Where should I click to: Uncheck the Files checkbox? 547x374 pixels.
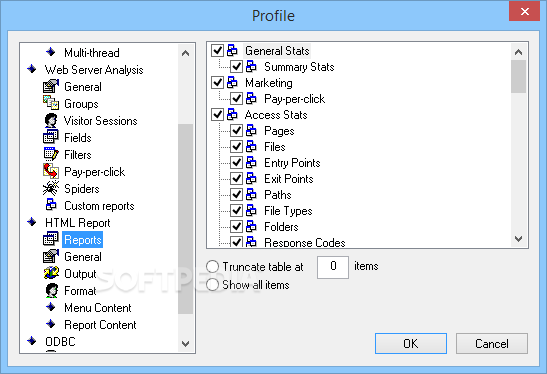point(237,147)
